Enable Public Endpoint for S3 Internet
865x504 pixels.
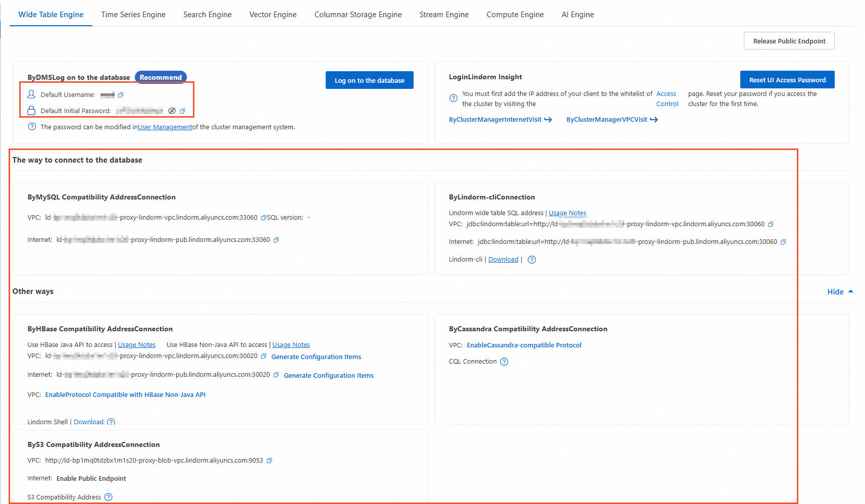click(x=91, y=479)
